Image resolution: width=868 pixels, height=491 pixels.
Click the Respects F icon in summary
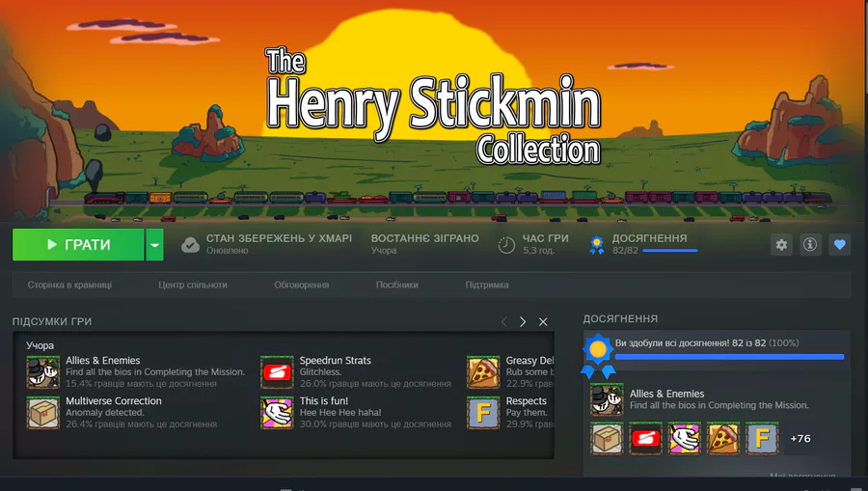[x=483, y=413]
